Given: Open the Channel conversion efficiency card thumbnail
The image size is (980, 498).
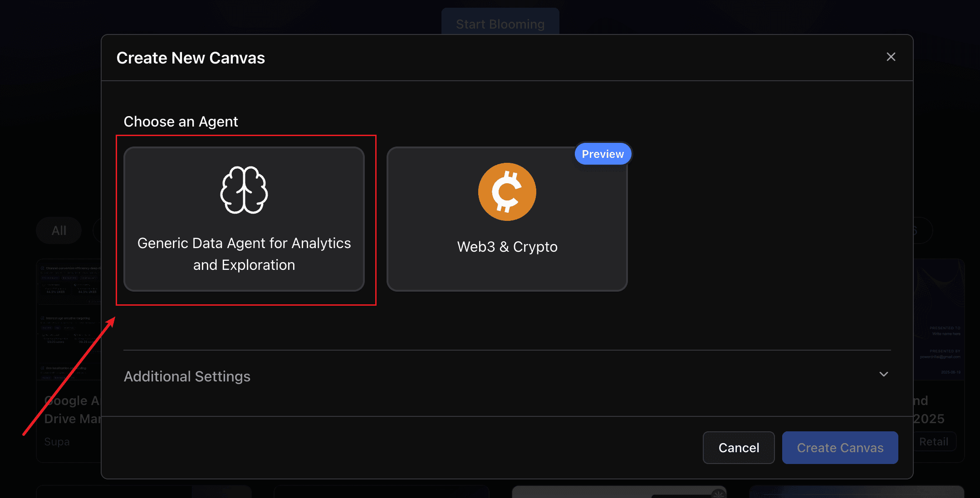Looking at the screenshot, I should 69,320.
